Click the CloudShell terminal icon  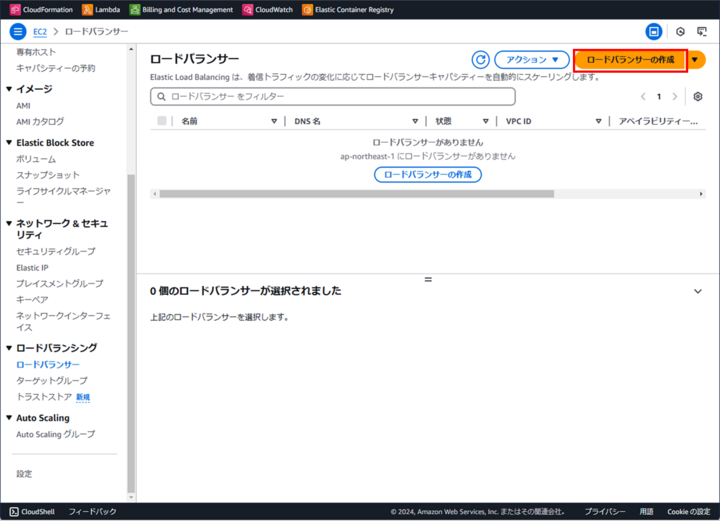[14, 511]
